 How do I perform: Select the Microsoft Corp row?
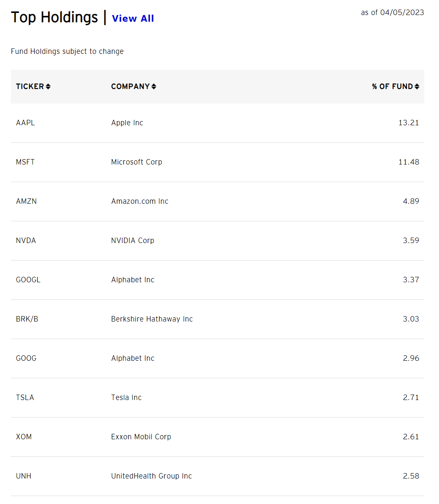pyautogui.click(x=137, y=162)
